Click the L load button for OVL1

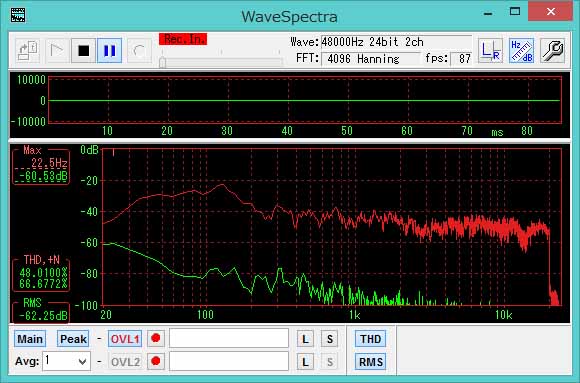[305, 339]
